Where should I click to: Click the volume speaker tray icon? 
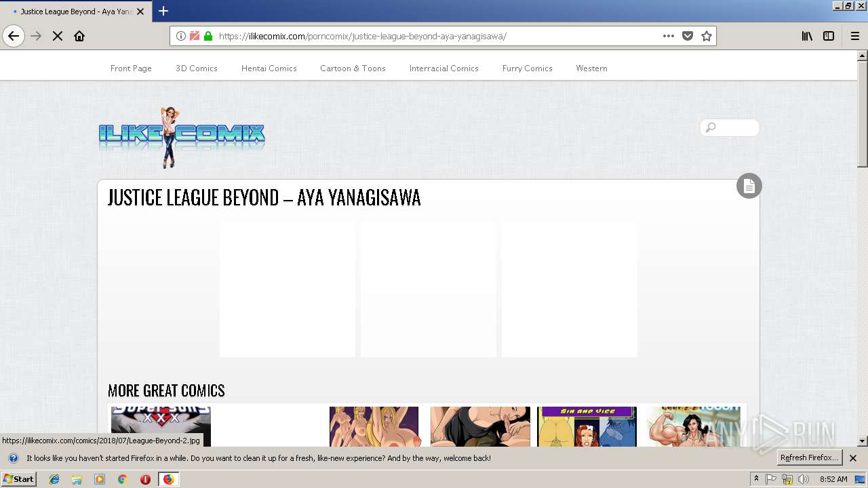[x=804, y=479]
